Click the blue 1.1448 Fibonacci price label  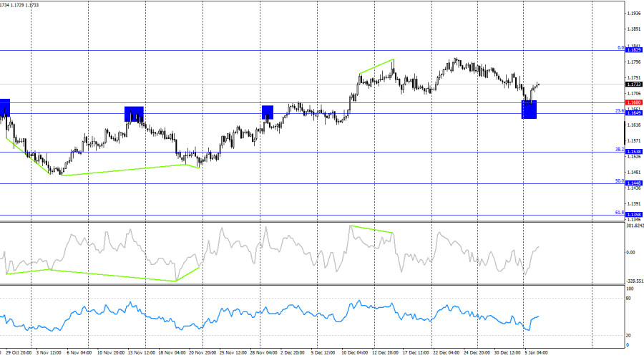(x=633, y=183)
